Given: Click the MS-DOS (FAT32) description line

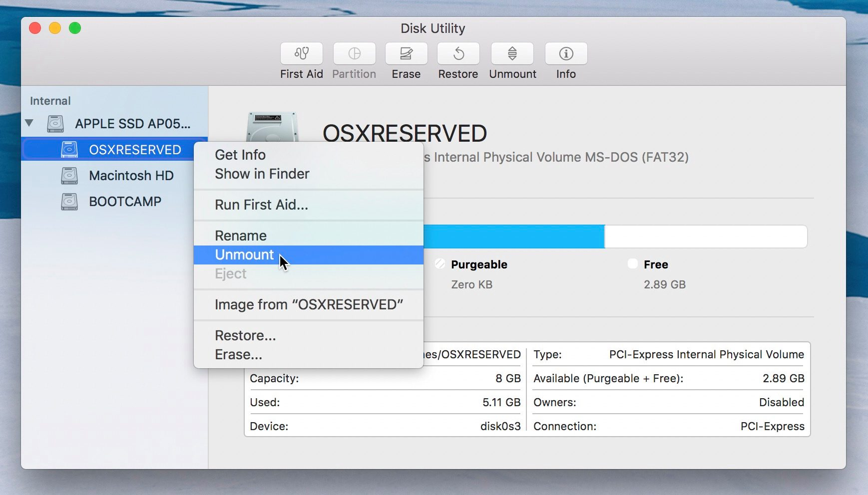Looking at the screenshot, I should [556, 157].
